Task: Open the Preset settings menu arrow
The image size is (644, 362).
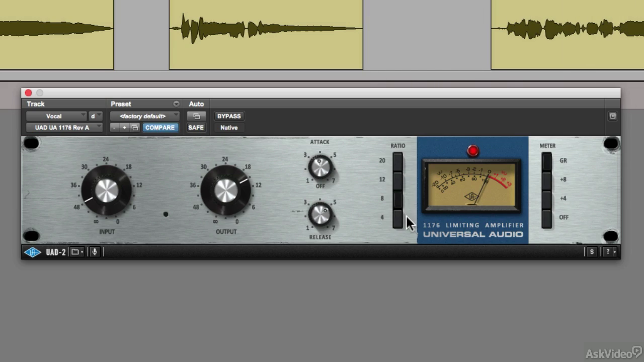Action: pyautogui.click(x=176, y=104)
